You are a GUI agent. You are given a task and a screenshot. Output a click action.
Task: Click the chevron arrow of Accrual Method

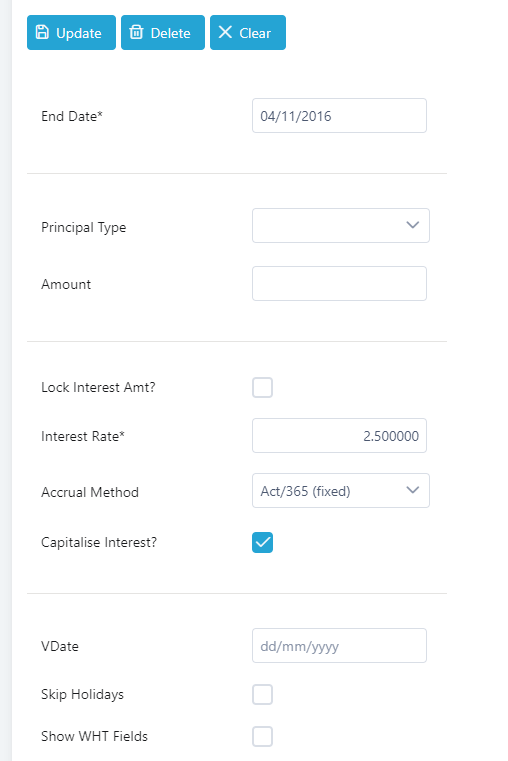[412, 490]
